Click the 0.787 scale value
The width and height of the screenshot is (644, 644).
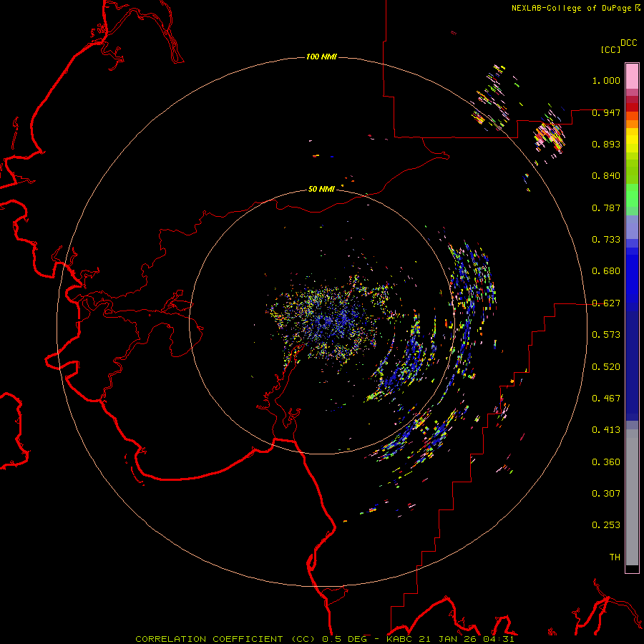coord(606,208)
